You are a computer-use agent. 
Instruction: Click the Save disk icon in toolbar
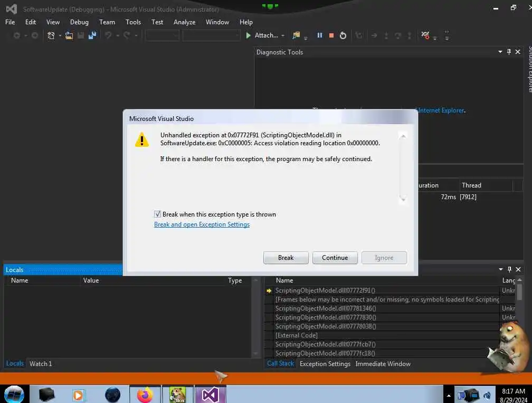[81, 35]
